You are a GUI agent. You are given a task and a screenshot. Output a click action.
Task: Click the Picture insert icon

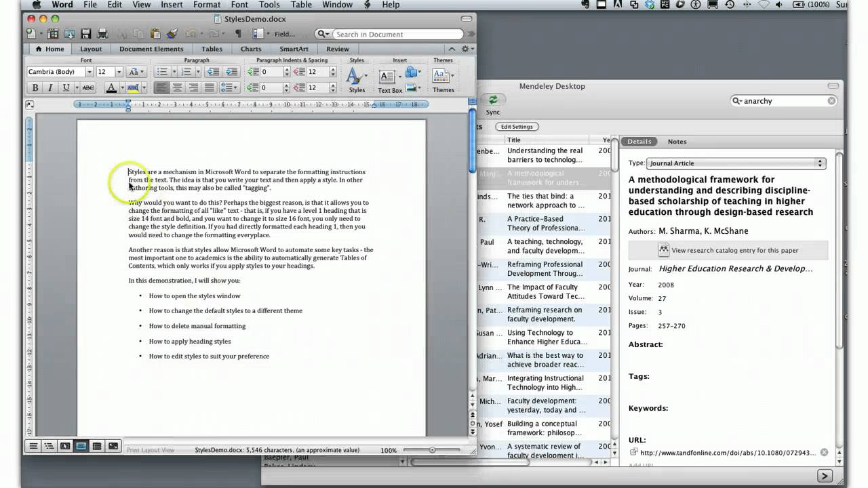click(x=412, y=88)
